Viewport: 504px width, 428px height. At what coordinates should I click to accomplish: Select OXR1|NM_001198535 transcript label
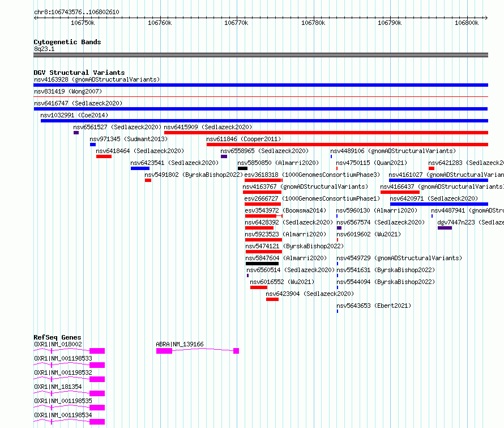click(x=63, y=401)
